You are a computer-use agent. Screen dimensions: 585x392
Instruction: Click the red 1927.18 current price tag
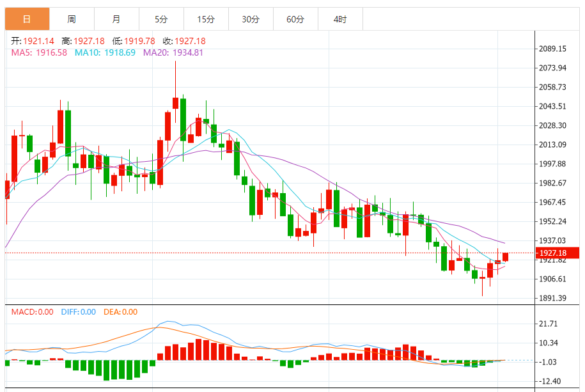[x=558, y=253]
